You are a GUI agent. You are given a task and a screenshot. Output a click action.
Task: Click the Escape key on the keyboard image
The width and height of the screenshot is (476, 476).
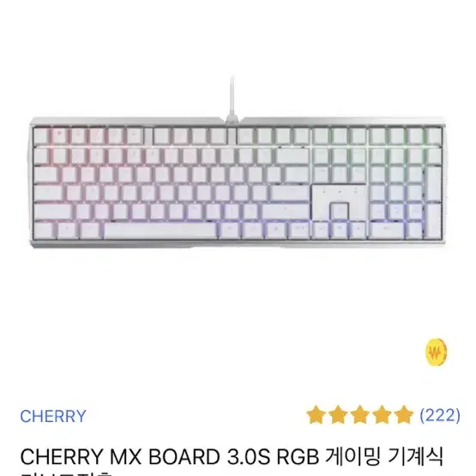coord(41,136)
